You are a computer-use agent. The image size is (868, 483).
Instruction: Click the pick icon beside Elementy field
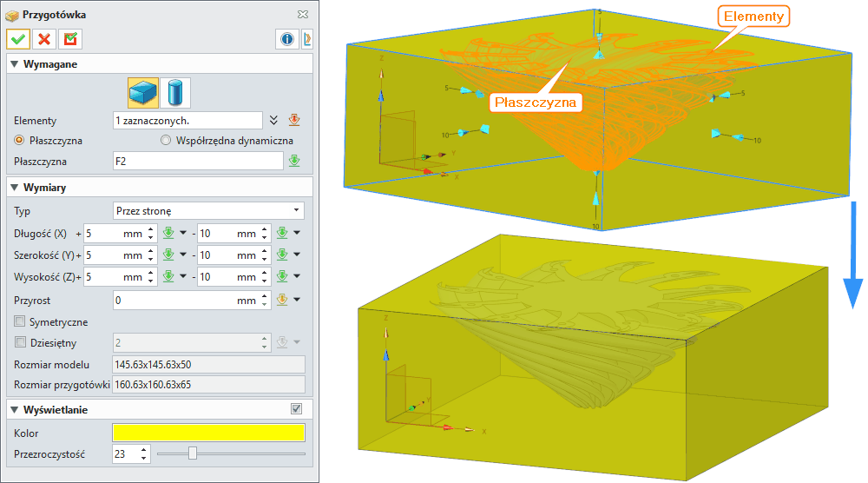(x=293, y=121)
